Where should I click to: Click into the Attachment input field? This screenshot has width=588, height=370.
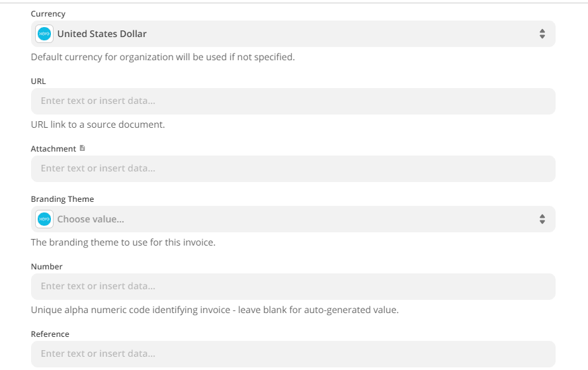293,169
